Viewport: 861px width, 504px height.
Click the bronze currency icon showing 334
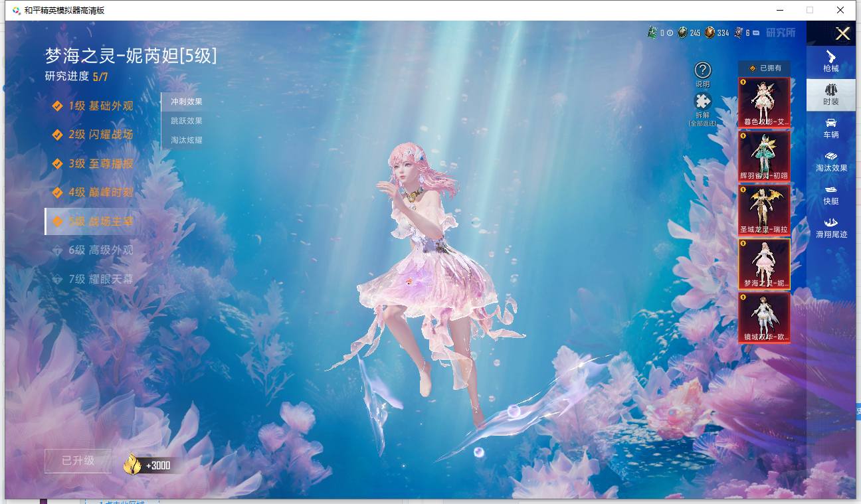(x=710, y=33)
